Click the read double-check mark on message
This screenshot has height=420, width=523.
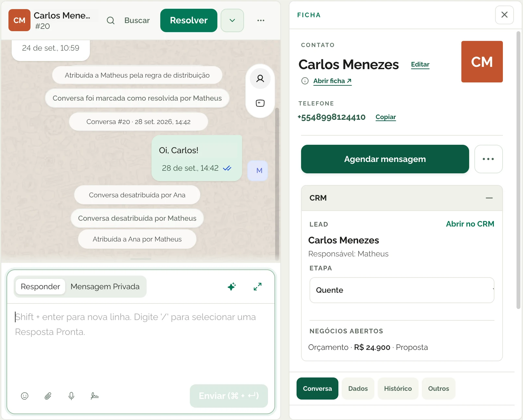227,168
